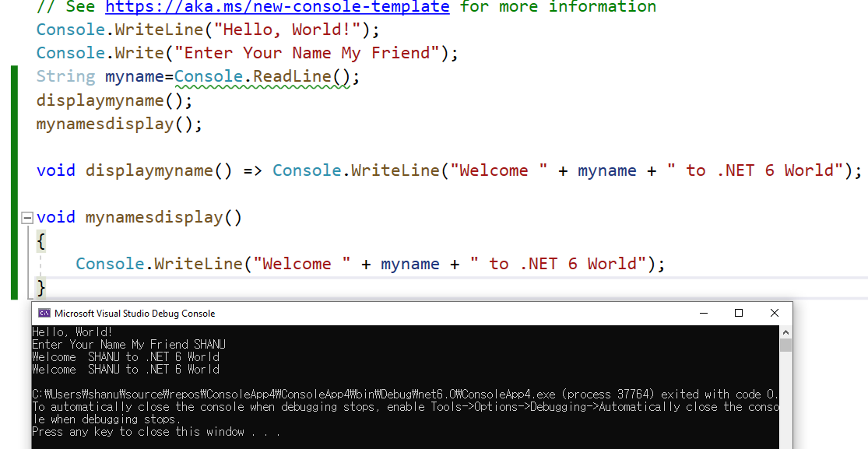Open the aka.ms new-console-template link
Viewport: 868px width, 449px height.
[277, 7]
